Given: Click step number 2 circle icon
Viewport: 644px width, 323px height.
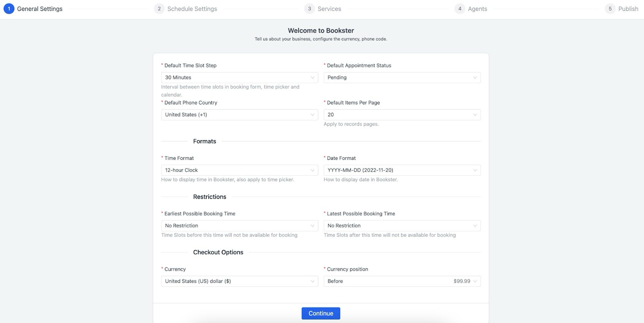Looking at the screenshot, I should (159, 8).
